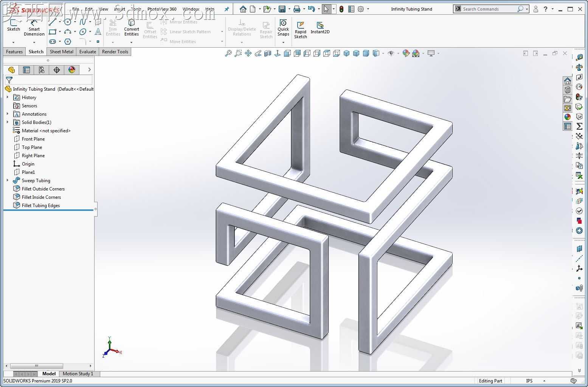Open the PhotoView 360 menu
Image resolution: width=588 pixels, height=387 pixels.
(x=162, y=9)
